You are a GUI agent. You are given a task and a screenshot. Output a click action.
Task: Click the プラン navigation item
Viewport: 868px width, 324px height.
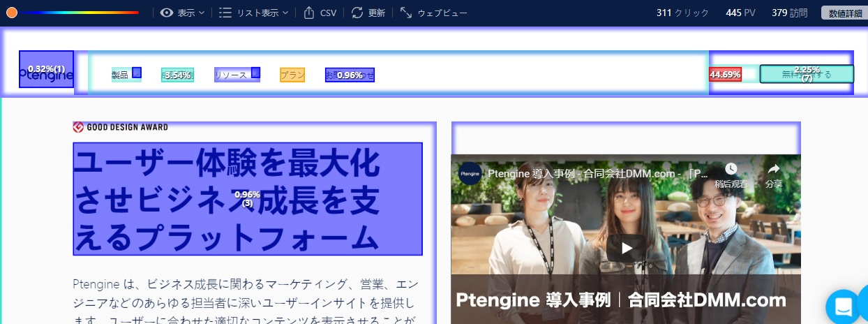[x=292, y=75]
